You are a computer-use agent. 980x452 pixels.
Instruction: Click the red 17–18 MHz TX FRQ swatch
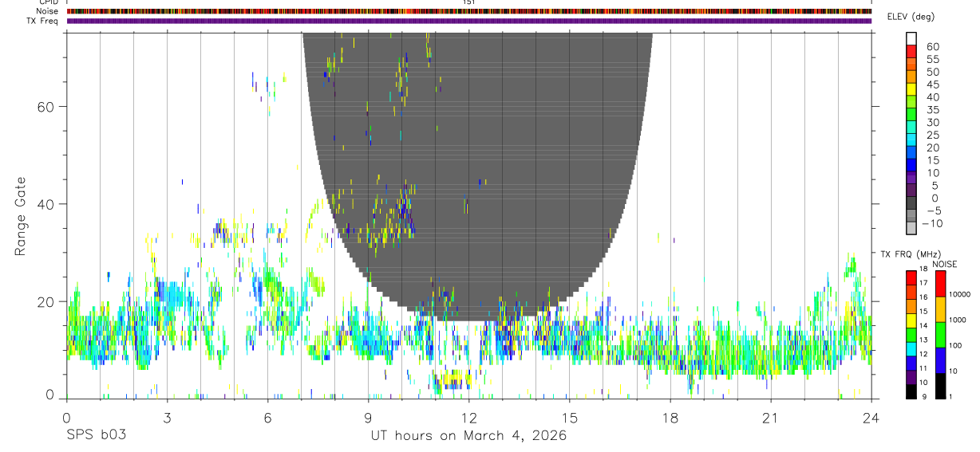click(911, 277)
